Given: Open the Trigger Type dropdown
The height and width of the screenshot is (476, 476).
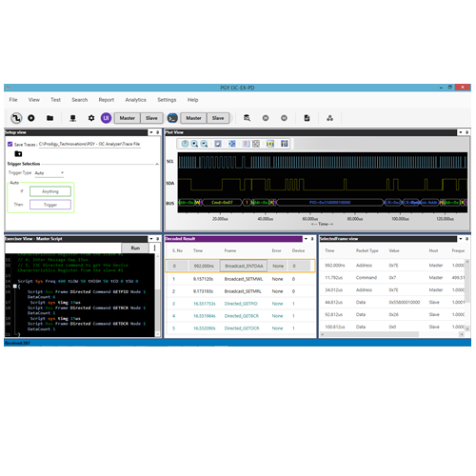Looking at the screenshot, I should pyautogui.click(x=50, y=173).
